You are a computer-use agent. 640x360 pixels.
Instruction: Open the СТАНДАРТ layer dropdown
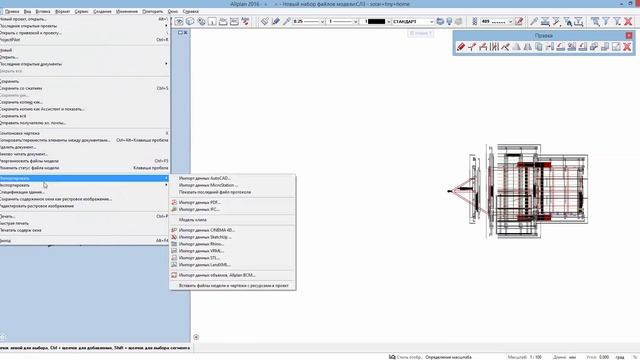coord(432,22)
